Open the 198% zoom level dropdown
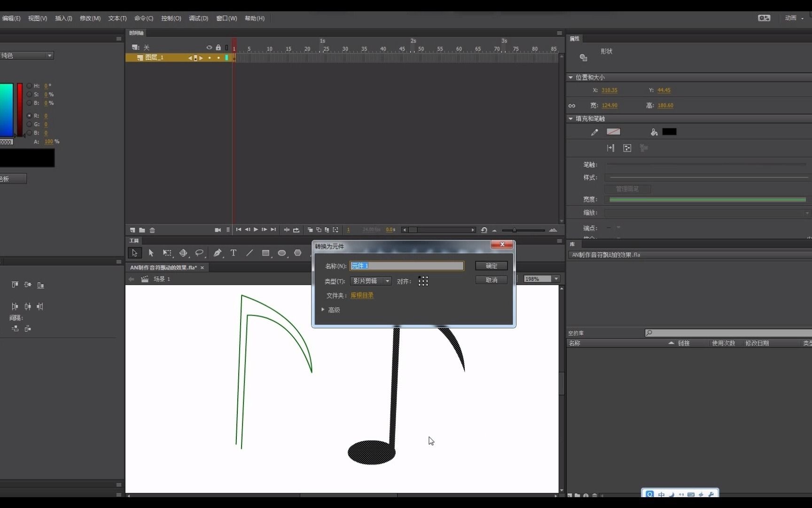Screen dimensions: 812x508 (556, 278)
